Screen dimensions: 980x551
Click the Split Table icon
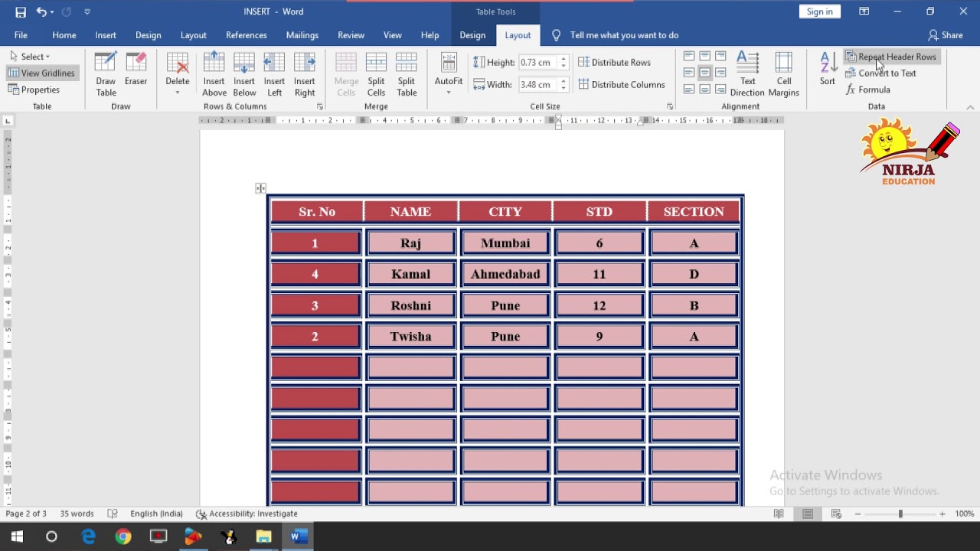click(x=407, y=74)
